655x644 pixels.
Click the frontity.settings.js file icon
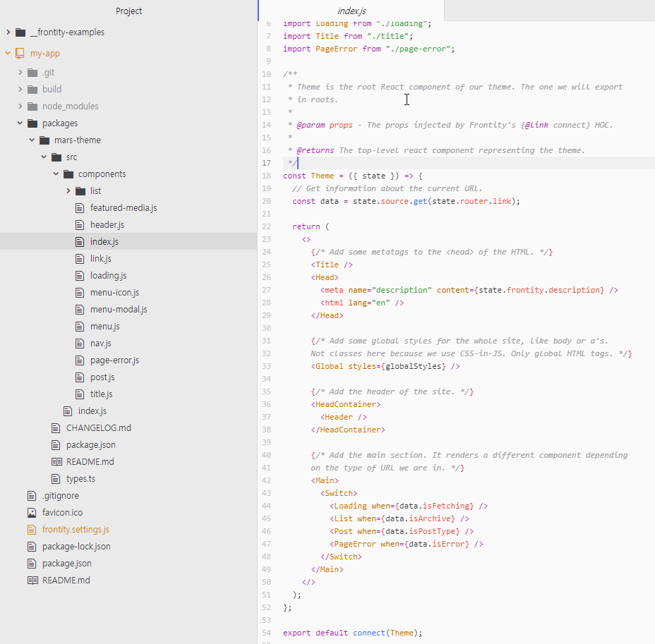point(32,530)
